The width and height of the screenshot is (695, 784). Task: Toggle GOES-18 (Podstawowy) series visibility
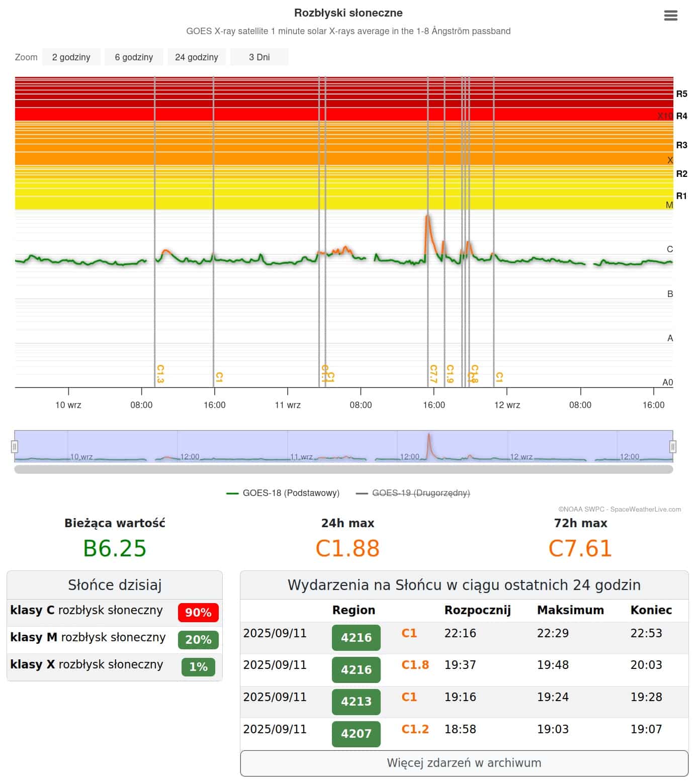(283, 493)
